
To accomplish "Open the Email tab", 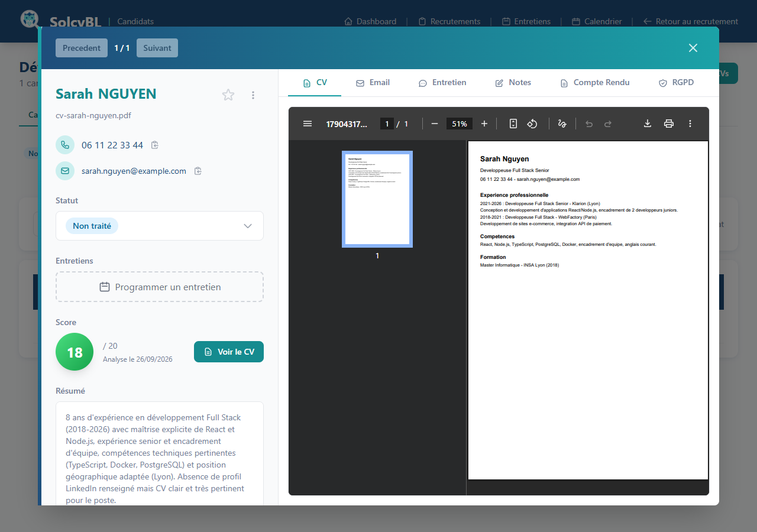I will 373,83.
